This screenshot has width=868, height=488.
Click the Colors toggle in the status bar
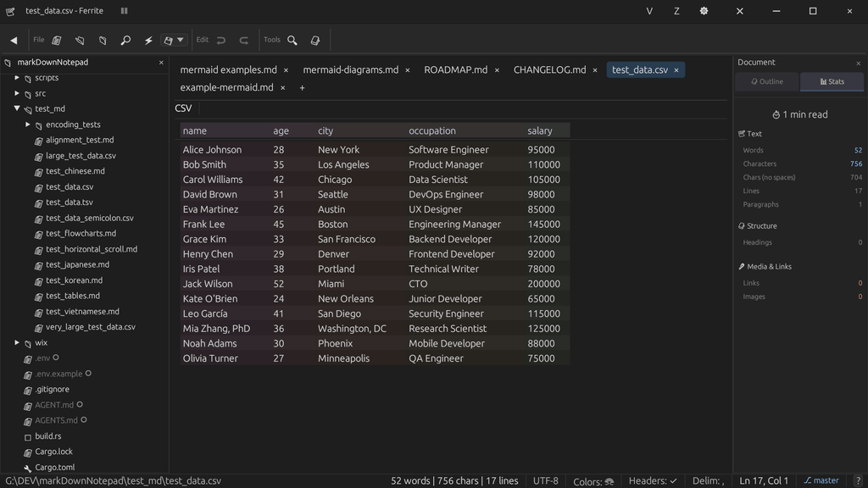point(593,480)
